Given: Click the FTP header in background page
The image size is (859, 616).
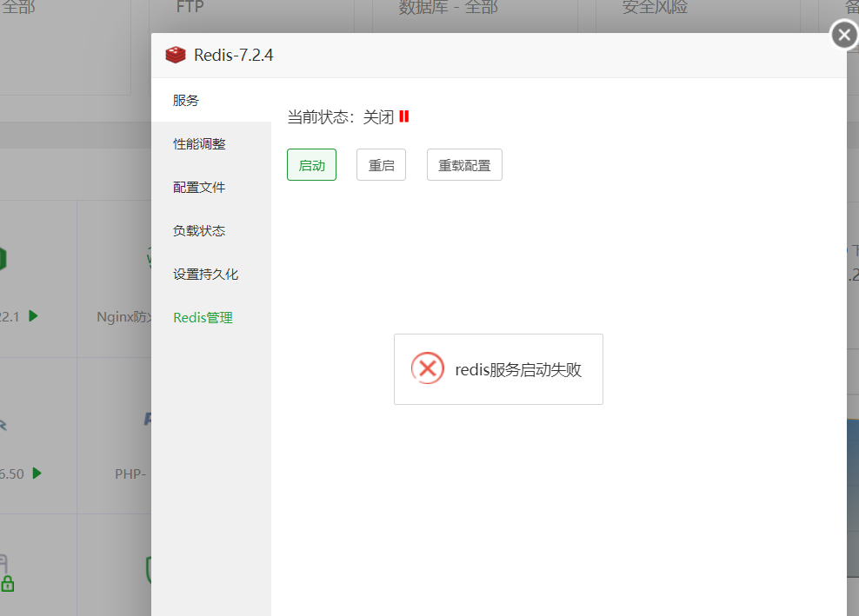Looking at the screenshot, I should pos(190,7).
